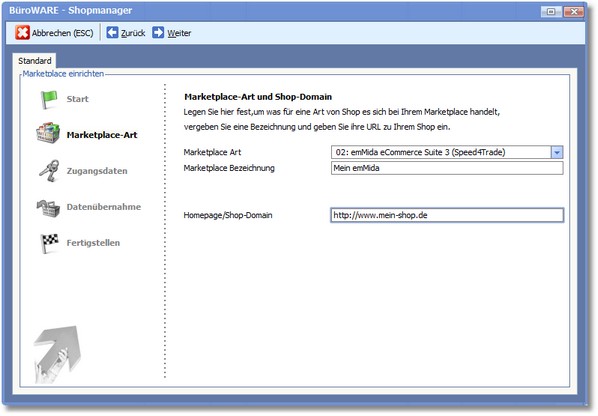The image size is (598, 416).
Task: Select the shopping basket Marketplace-Art icon
Action: [48, 133]
